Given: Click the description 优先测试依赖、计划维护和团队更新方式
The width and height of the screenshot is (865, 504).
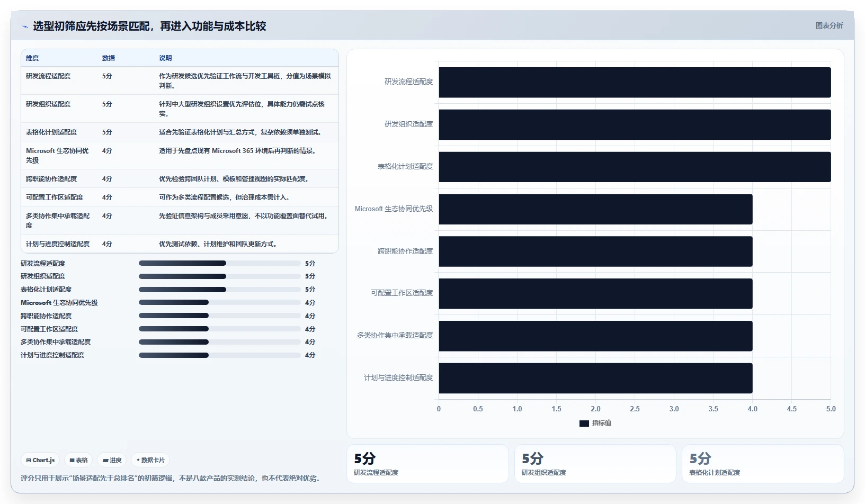Looking at the screenshot, I should [218, 244].
